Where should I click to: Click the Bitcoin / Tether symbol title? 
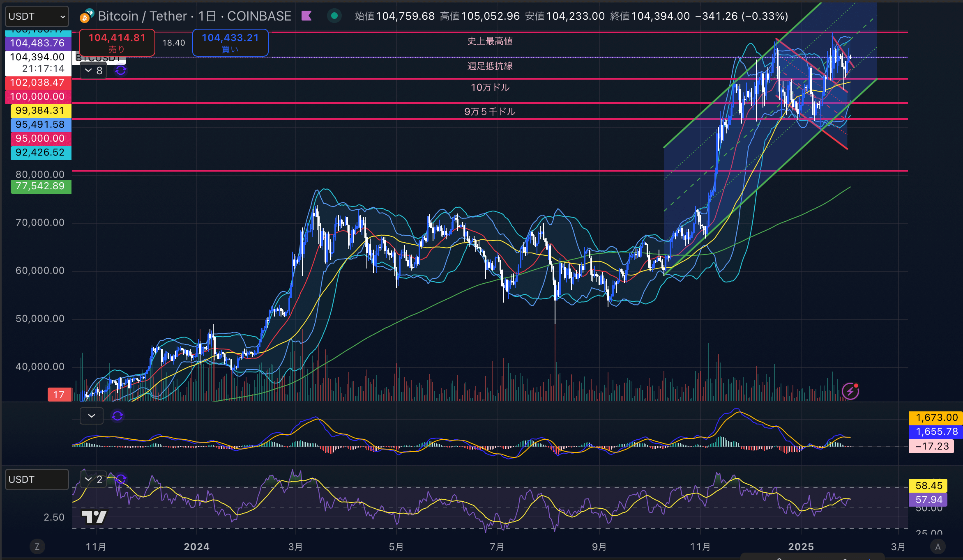click(x=143, y=16)
